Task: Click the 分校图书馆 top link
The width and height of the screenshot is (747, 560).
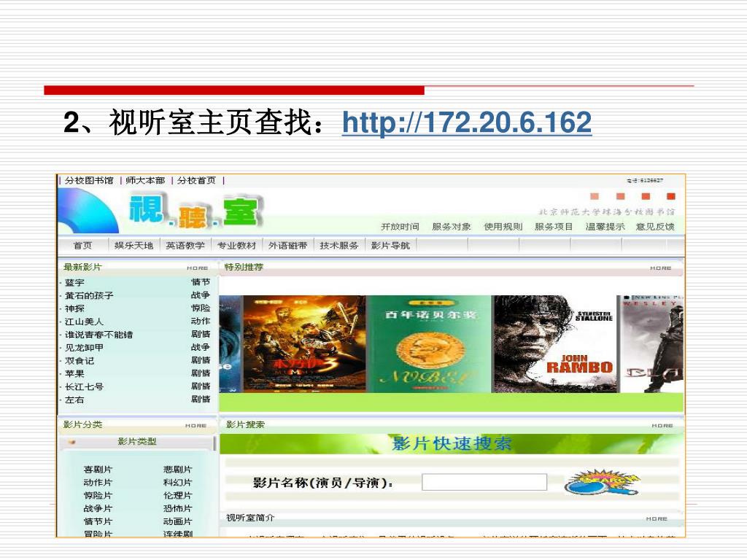Action: [x=89, y=181]
